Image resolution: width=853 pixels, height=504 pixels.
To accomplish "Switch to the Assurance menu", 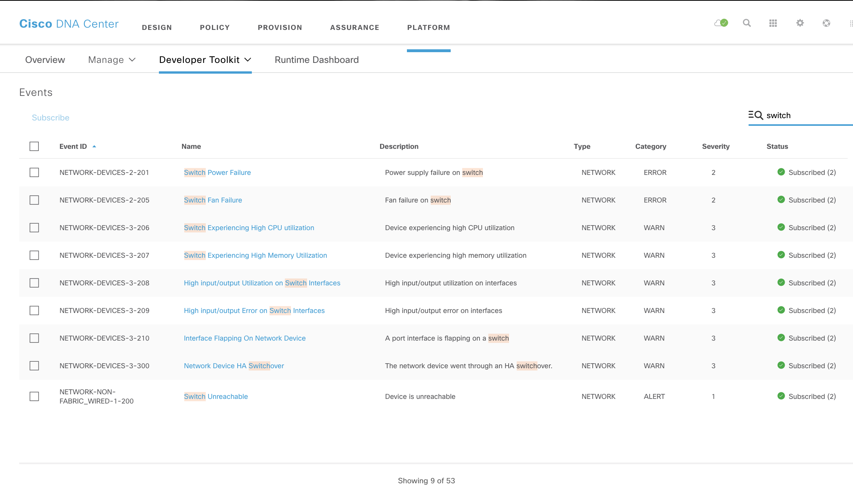I will coord(355,27).
